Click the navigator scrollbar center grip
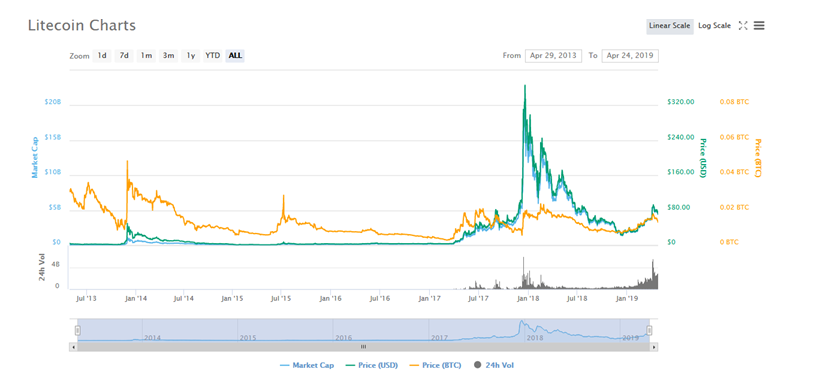825x380 pixels. tap(363, 347)
